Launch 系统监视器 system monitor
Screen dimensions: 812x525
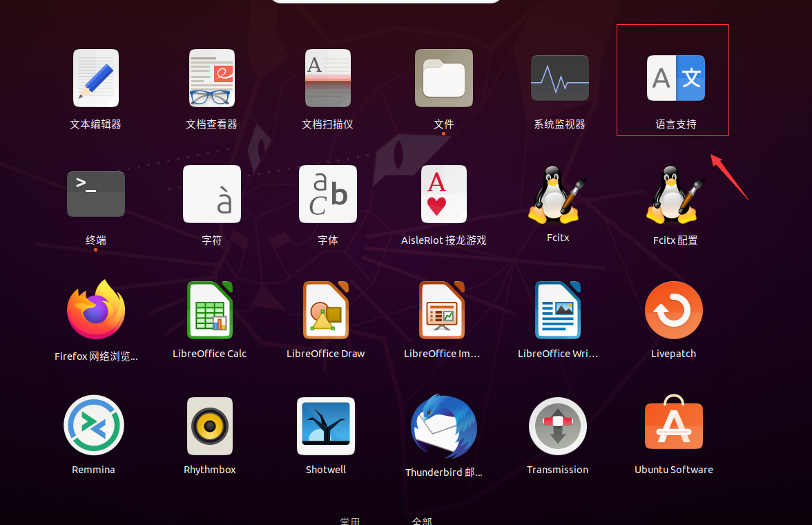(560, 78)
